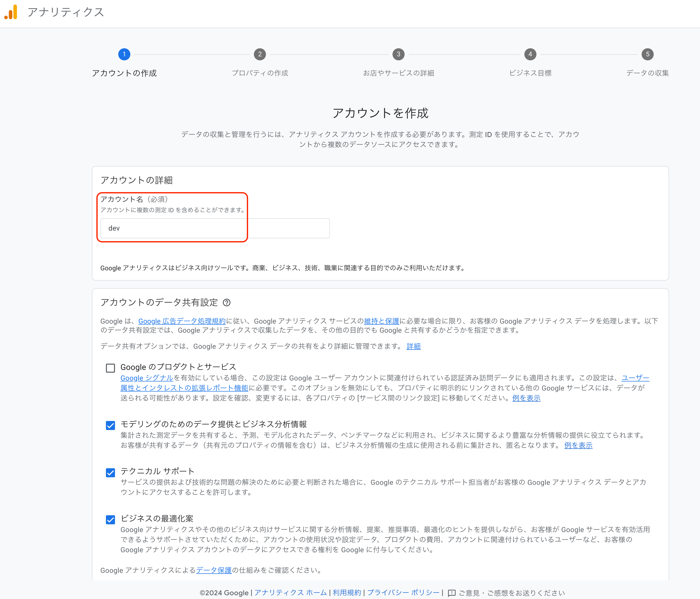This screenshot has width=700, height=599.
Task: Open the Google 広告データ処理規約 link
Action: click(182, 321)
